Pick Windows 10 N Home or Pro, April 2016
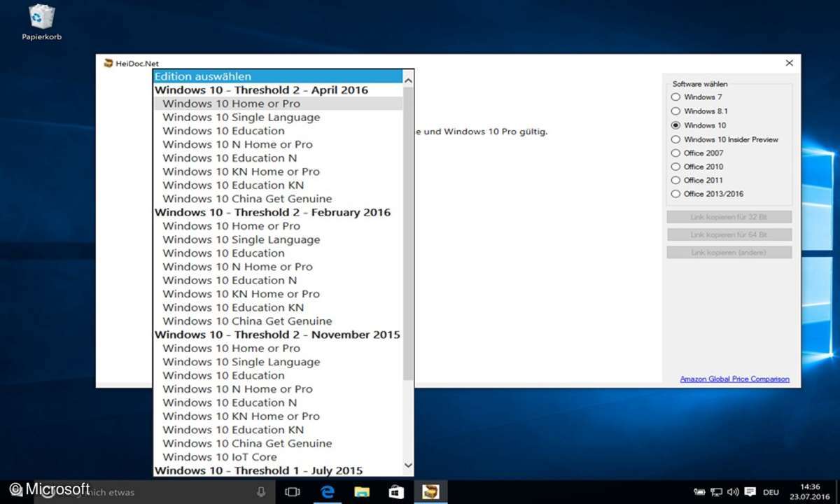840x504 pixels. point(279,144)
